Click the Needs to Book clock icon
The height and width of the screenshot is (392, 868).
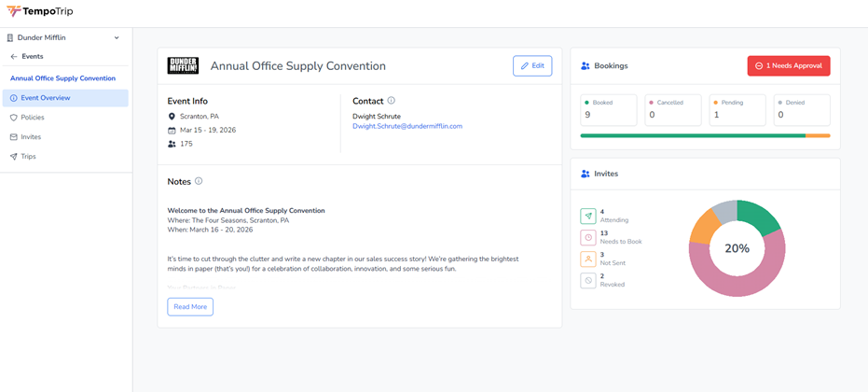point(587,237)
